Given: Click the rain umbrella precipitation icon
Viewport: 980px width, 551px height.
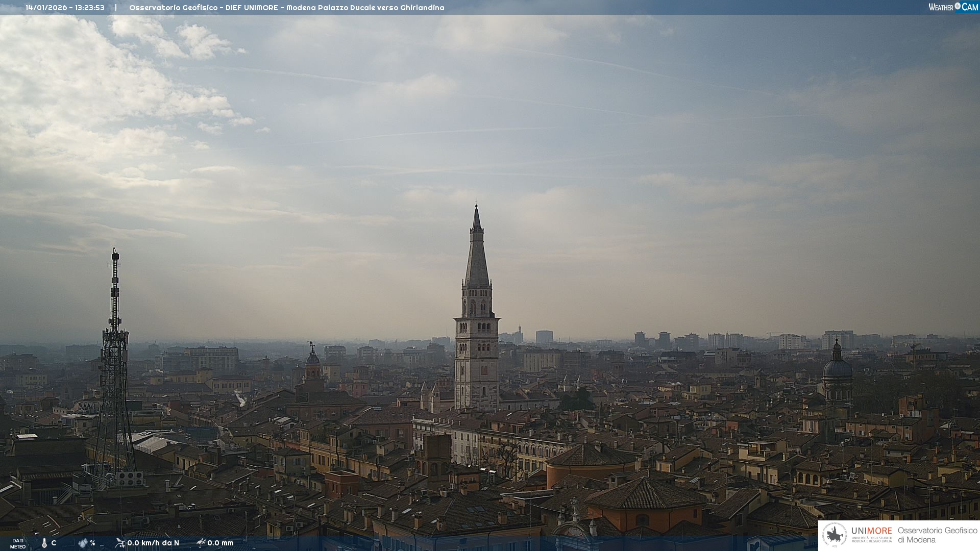Looking at the screenshot, I should point(201,543).
